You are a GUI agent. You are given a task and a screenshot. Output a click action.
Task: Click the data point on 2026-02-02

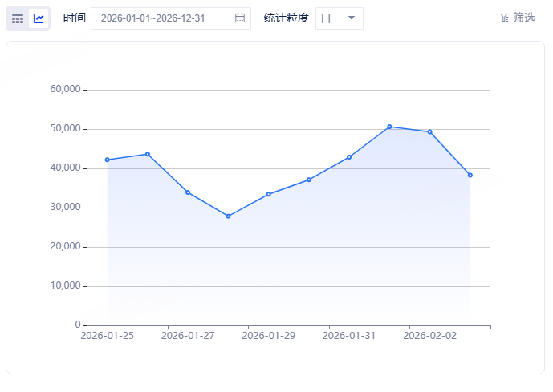(430, 132)
